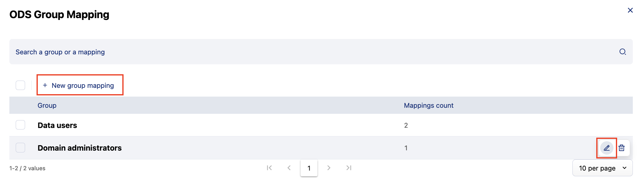Select page 1 in pagination

(309, 168)
